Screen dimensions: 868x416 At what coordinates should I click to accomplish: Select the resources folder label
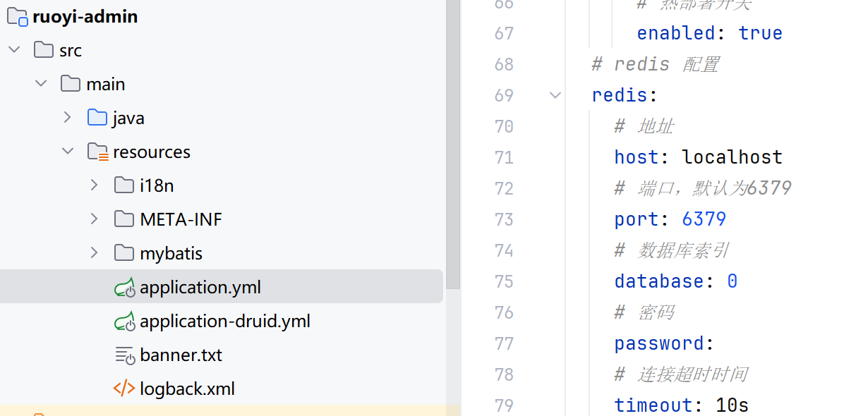pyautogui.click(x=152, y=152)
